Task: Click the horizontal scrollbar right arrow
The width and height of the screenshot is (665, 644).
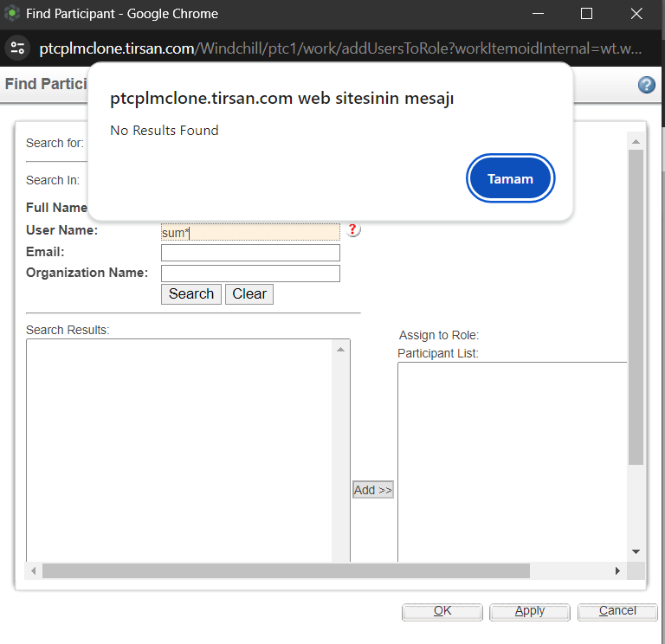Action: [617, 571]
